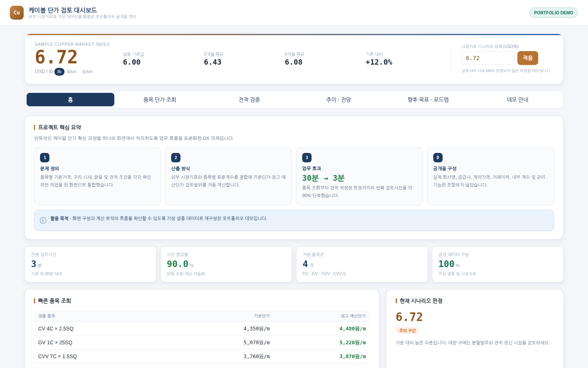Open the 향후 목표 · 로드맵 tab
588x368 pixels.
428,99
